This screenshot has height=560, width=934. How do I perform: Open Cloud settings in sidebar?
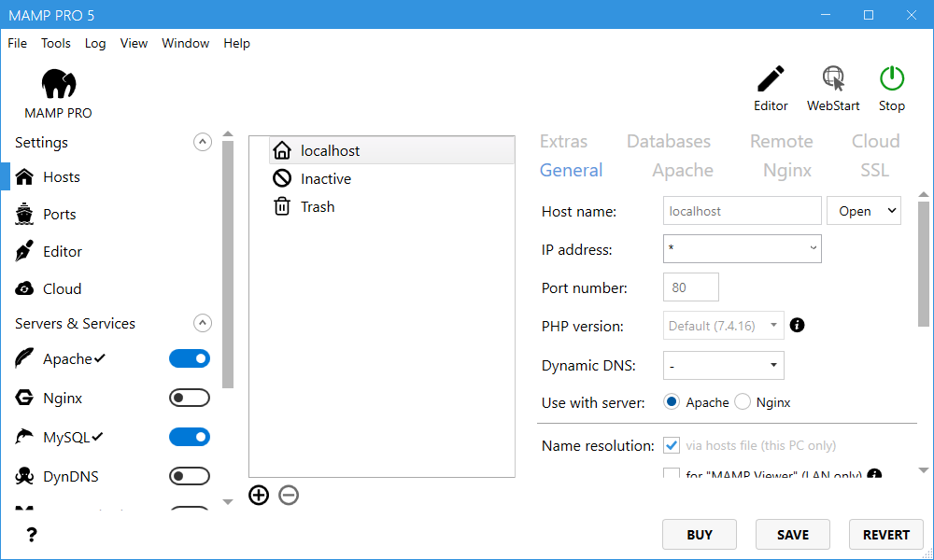pos(62,289)
